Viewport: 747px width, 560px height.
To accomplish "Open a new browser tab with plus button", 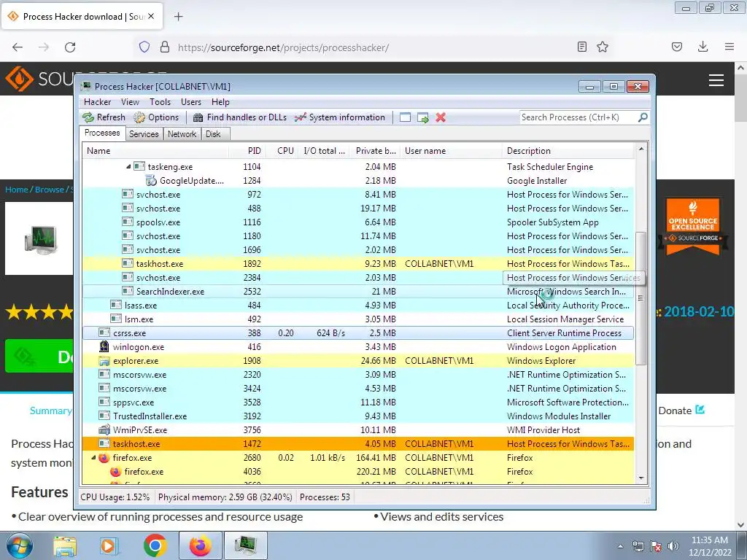I will [179, 17].
